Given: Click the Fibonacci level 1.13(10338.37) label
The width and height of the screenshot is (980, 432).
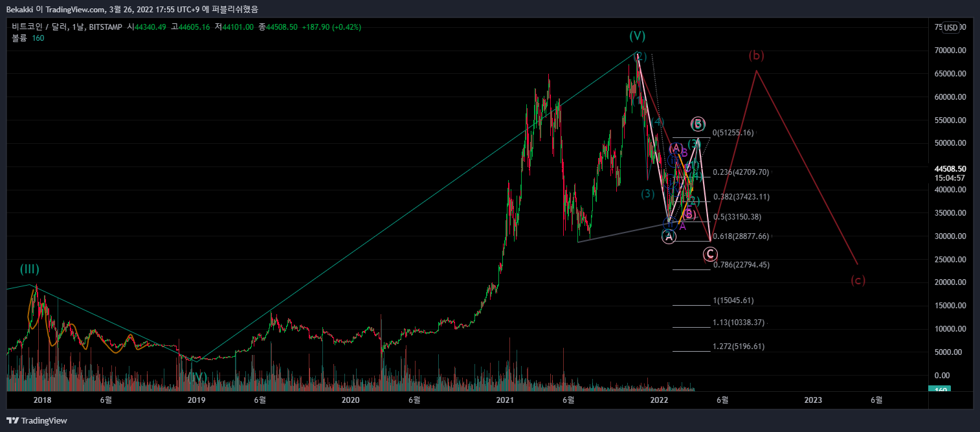Looking at the screenshot, I should [x=739, y=323].
